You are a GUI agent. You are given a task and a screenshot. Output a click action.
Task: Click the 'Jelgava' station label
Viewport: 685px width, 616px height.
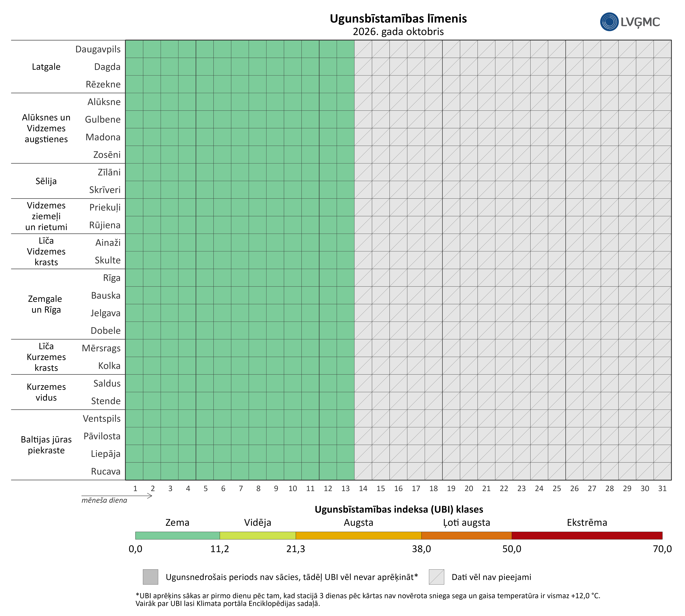coord(105,313)
